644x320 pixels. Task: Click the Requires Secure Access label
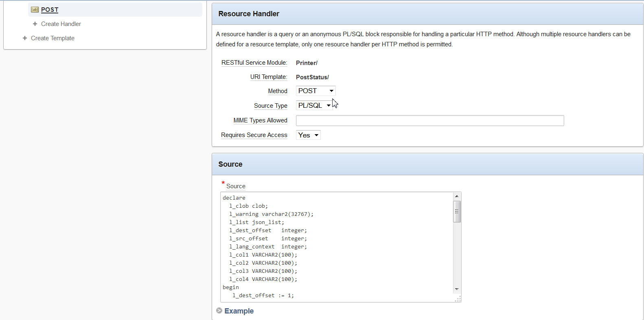[x=254, y=135]
